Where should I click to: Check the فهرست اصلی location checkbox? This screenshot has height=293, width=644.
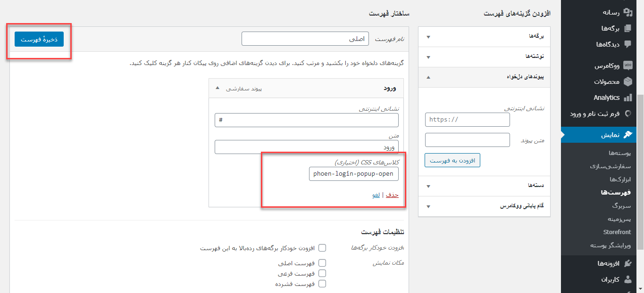click(x=322, y=263)
